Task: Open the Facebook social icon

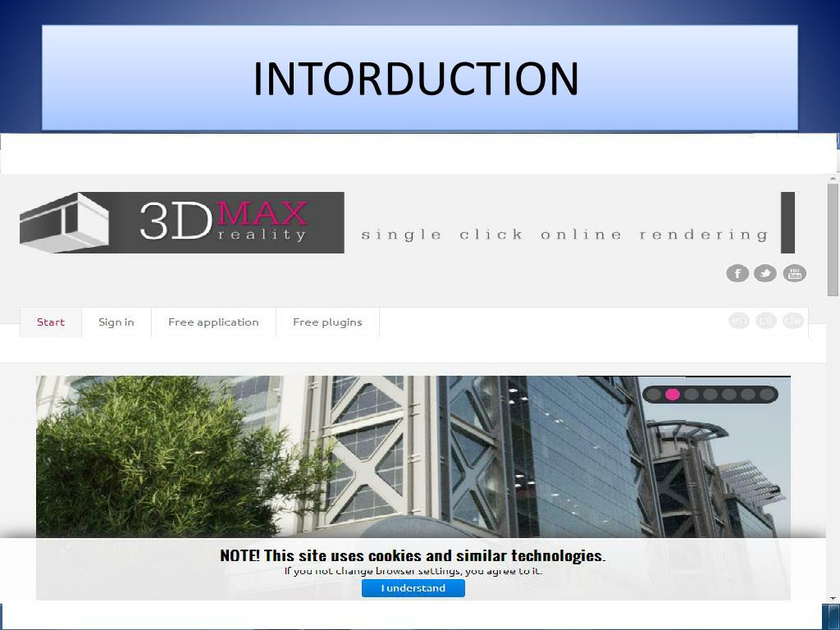Action: (737, 273)
